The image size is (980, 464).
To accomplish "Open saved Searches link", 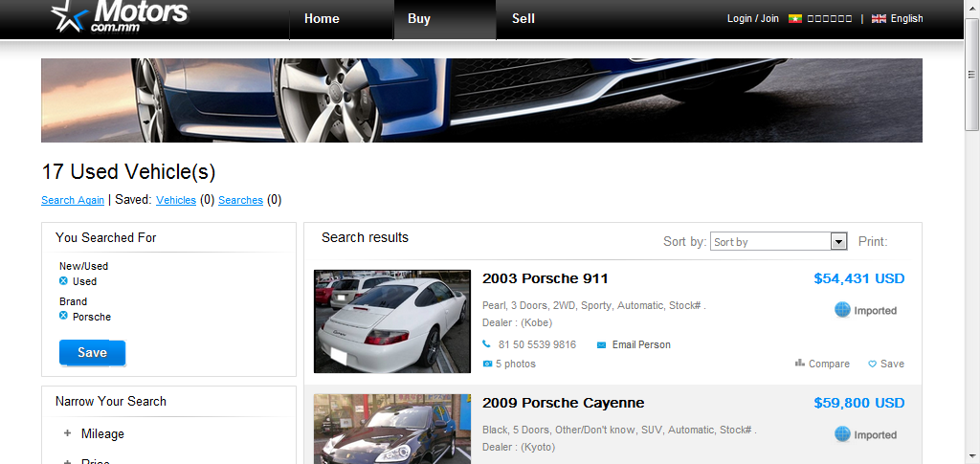I will coord(240,201).
